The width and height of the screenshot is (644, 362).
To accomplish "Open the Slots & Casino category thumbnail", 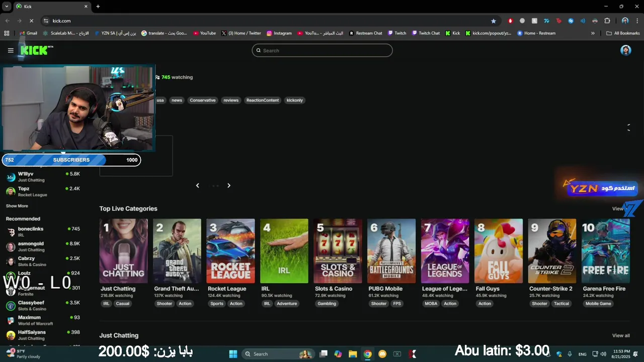I will 338,251.
